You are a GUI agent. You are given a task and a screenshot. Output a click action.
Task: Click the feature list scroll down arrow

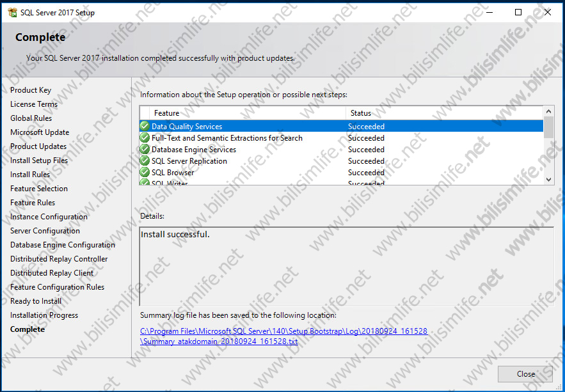(548, 179)
